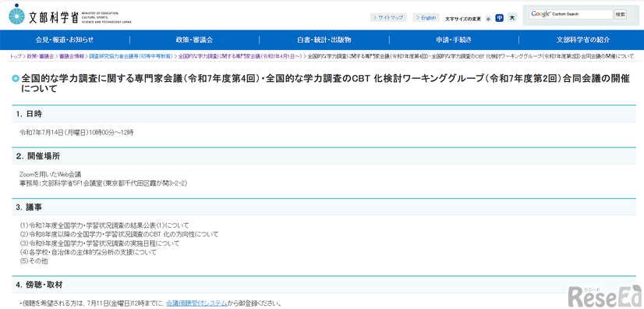The height and width of the screenshot is (309, 644).
Task: Click the 2. 開催場所 heading
Action: [x=324, y=156]
